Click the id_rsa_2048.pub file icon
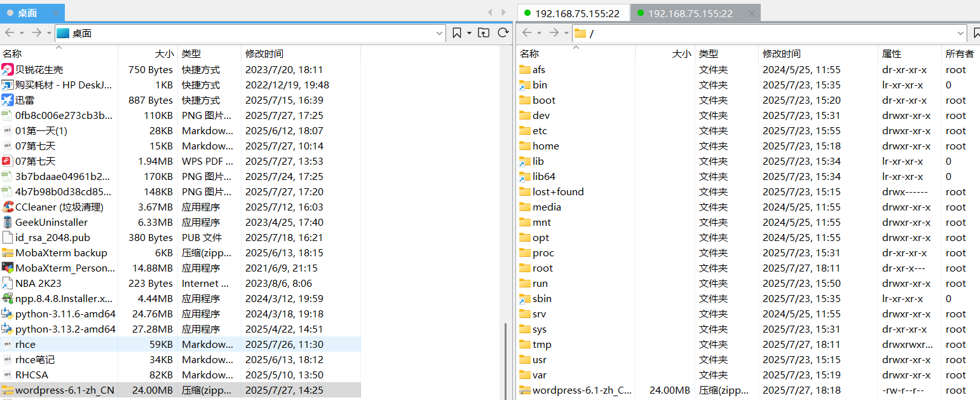The width and height of the screenshot is (980, 400). 8,237
